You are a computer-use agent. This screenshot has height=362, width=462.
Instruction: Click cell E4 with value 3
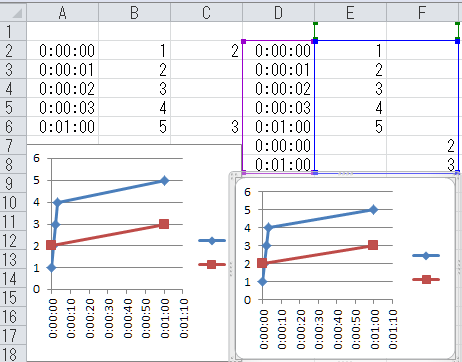[351, 88]
